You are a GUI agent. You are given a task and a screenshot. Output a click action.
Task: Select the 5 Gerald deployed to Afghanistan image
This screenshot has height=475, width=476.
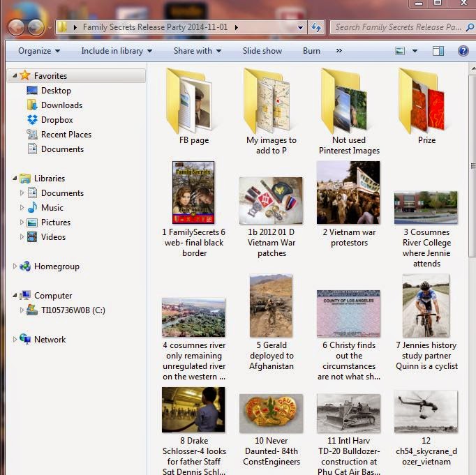coord(271,306)
